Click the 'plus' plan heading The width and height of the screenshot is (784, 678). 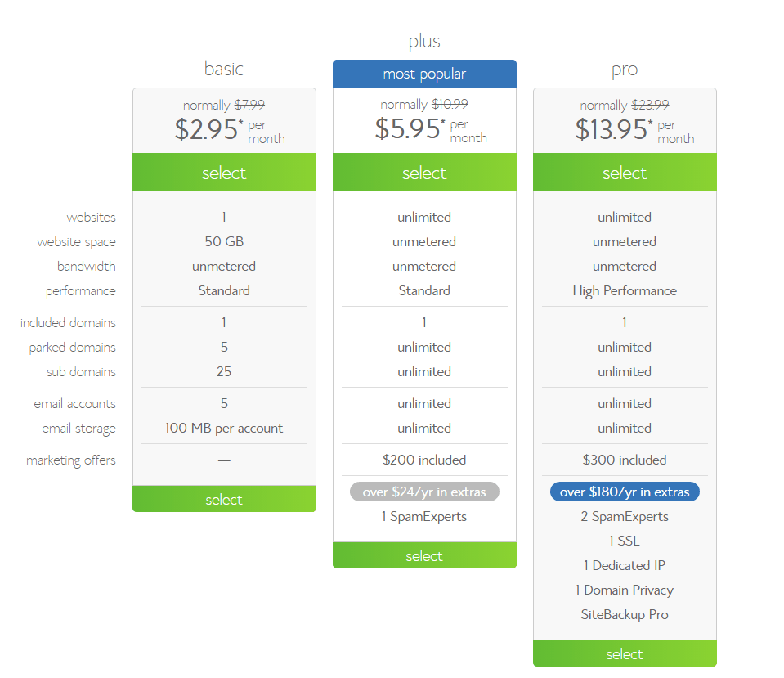coord(424,41)
